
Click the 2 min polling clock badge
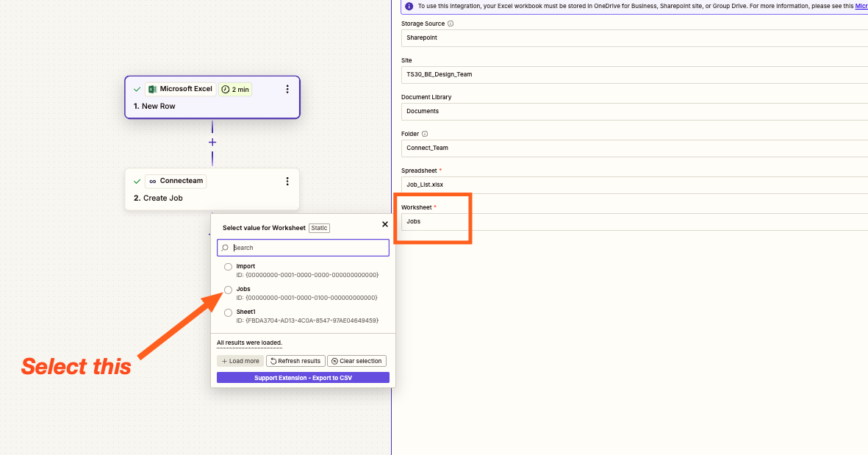(x=235, y=89)
